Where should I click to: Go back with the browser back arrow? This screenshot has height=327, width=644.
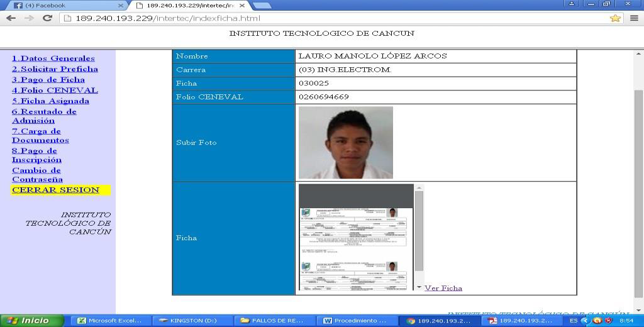pyautogui.click(x=11, y=18)
